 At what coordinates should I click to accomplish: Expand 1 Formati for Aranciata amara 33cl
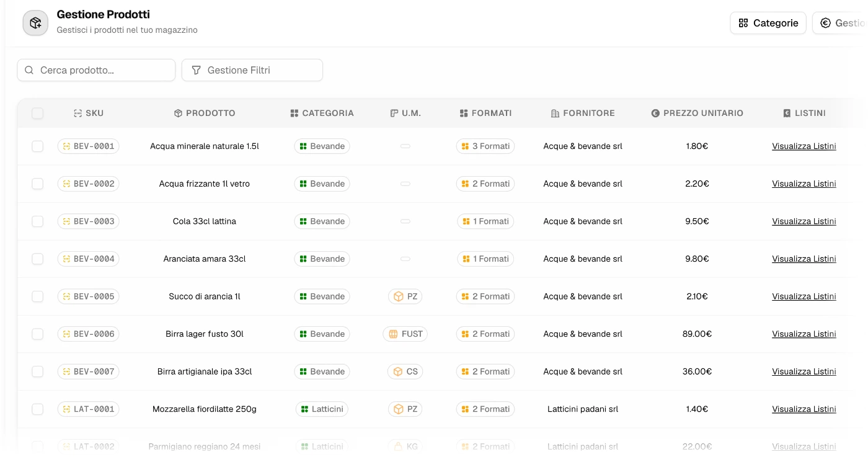485,259
